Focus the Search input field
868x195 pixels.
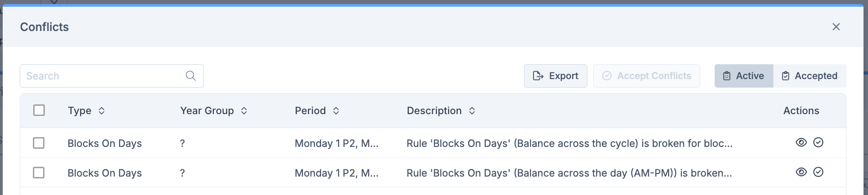(103, 76)
